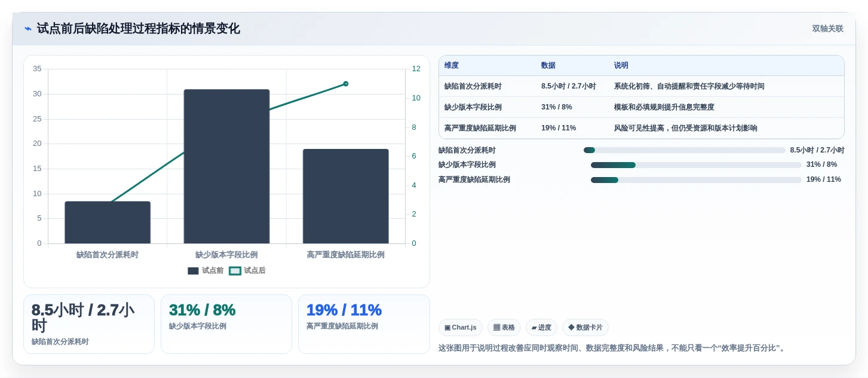
Task: Click the lightning icon beside the title
Action: (27, 29)
